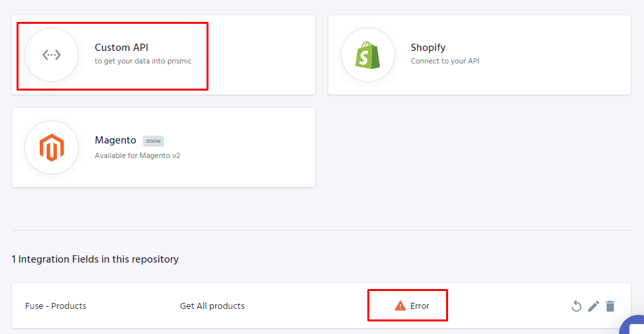Click the "Get All products" description
644x334 pixels.
click(212, 306)
